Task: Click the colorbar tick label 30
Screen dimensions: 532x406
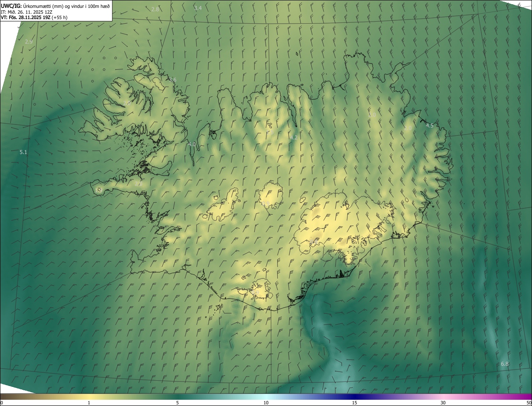Action: click(x=443, y=403)
